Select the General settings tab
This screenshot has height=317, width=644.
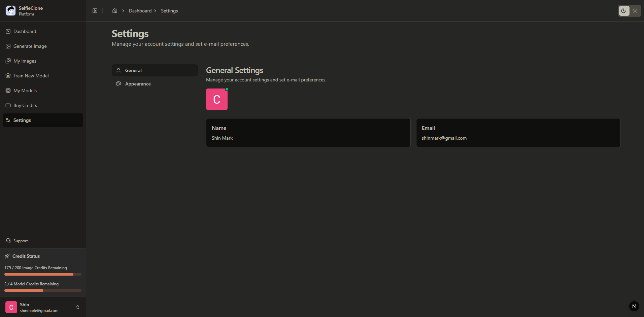tap(155, 70)
